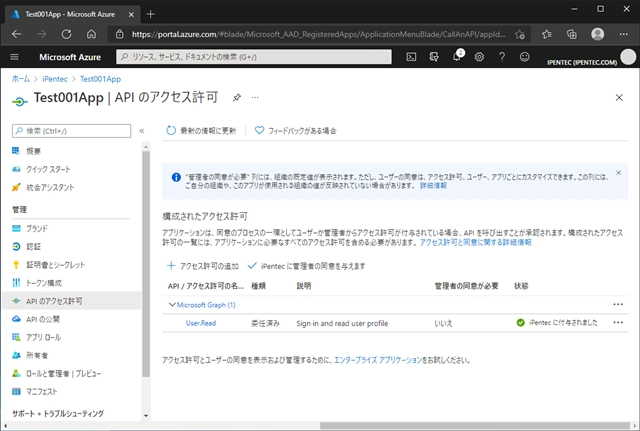The height and width of the screenshot is (431, 640).
Task: Open the browser favorites list
Action: pyautogui.click(x=547, y=34)
